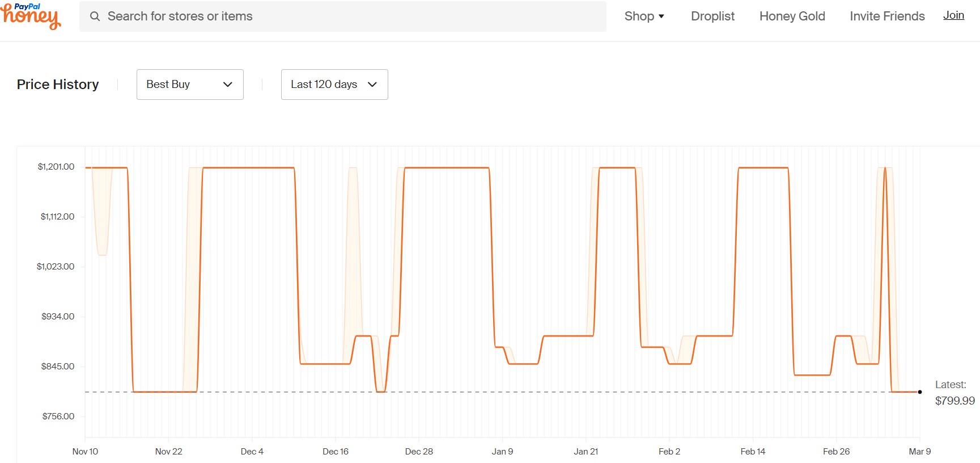Click the $1,112.00 axis label
This screenshot has width=980, height=463.
tap(57, 217)
